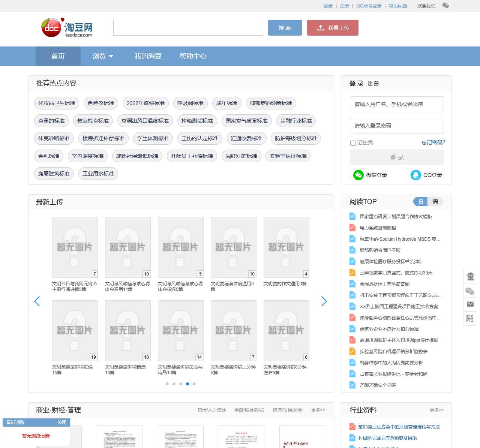The height and width of the screenshot is (448, 480).
Task: Click the WeChat login icon
Action: click(358, 175)
